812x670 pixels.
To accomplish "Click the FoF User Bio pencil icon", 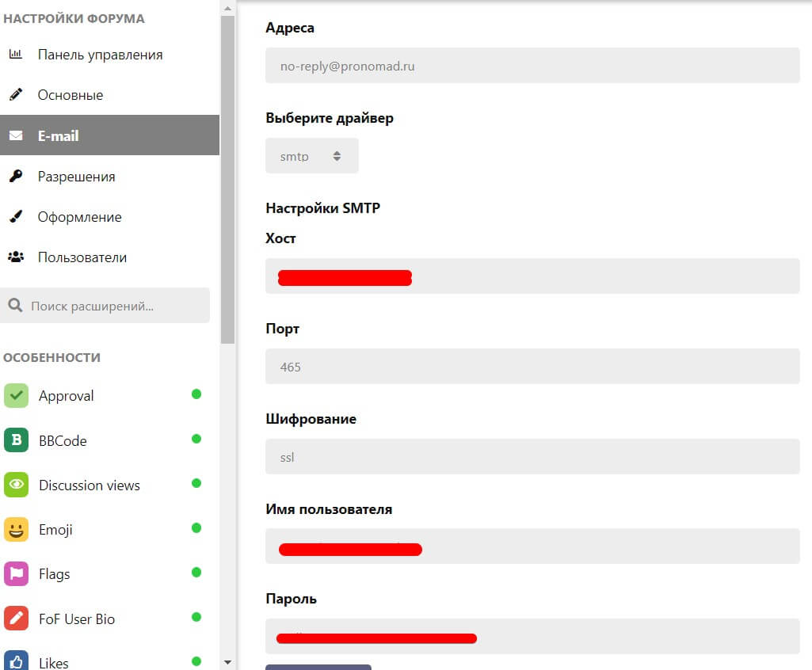I will click(17, 619).
